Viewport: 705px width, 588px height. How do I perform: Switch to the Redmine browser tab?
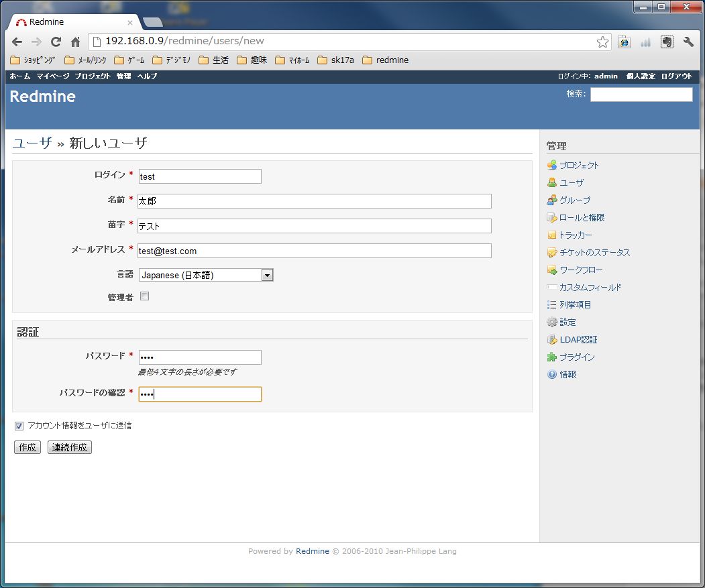[x=74, y=22]
